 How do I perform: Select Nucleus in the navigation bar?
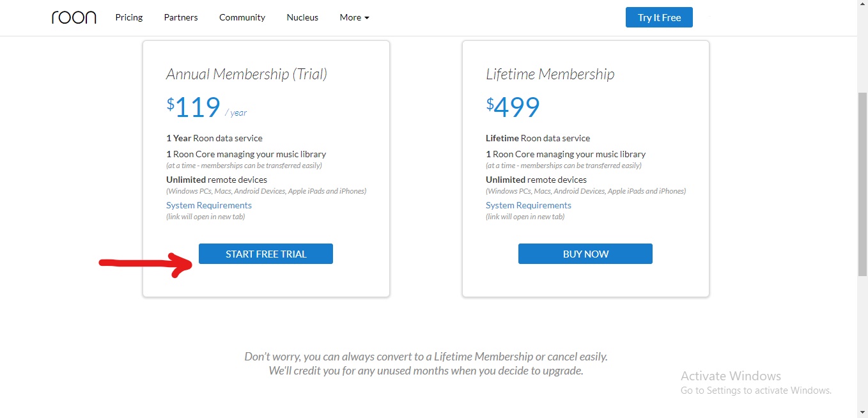pos(302,17)
